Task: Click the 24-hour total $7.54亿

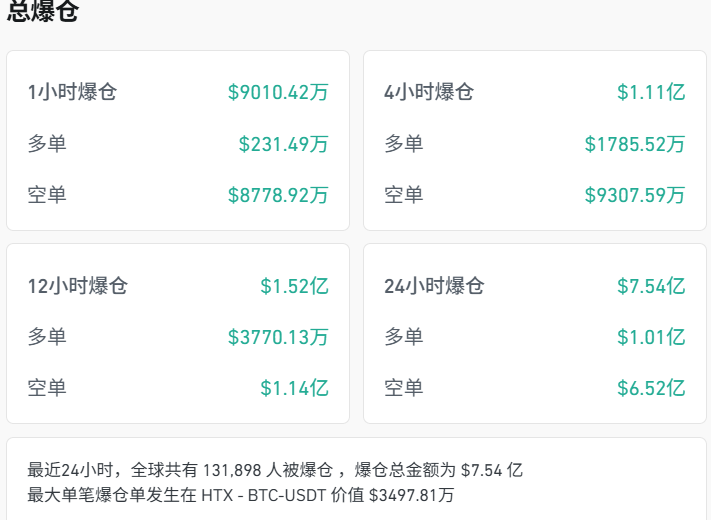Action: coord(651,286)
